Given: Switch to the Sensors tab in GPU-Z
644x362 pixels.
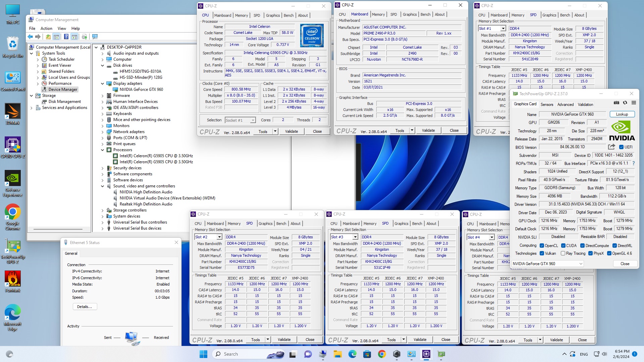Looking at the screenshot, I should [547, 105].
